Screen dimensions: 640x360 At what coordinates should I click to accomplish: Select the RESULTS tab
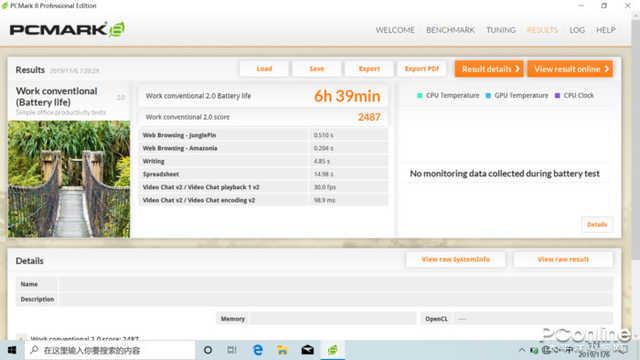(542, 30)
